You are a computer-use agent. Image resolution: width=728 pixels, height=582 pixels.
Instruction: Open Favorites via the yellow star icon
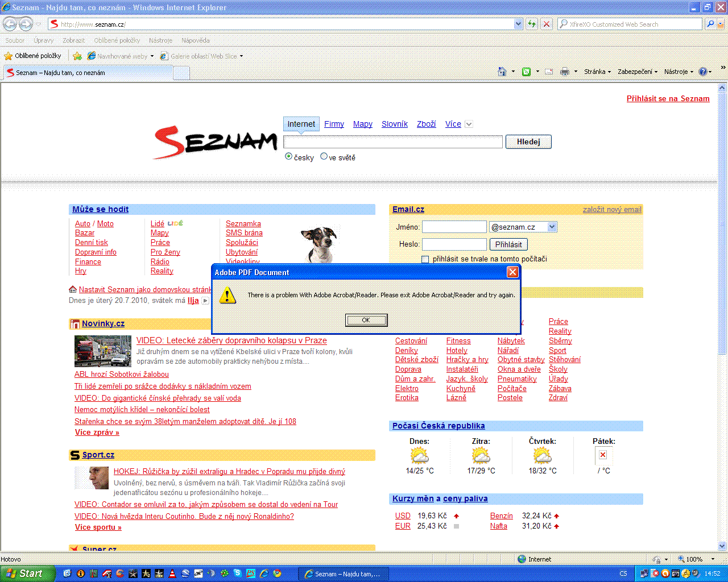pos(8,56)
